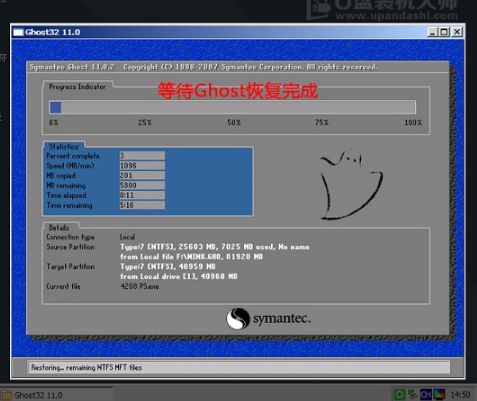Click the MB remaining value 5800
Image resolution: width=477 pixels, height=401 pixels.
click(x=142, y=185)
